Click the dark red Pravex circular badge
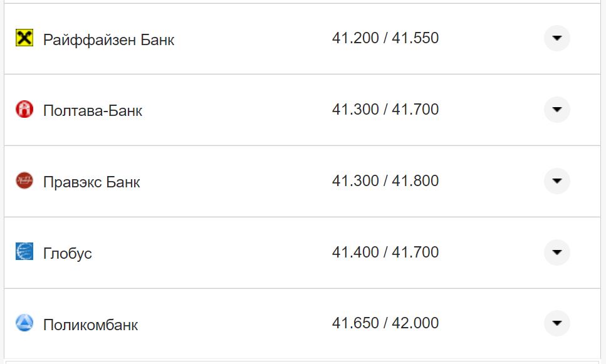The height and width of the screenshot is (364, 606). tap(23, 181)
